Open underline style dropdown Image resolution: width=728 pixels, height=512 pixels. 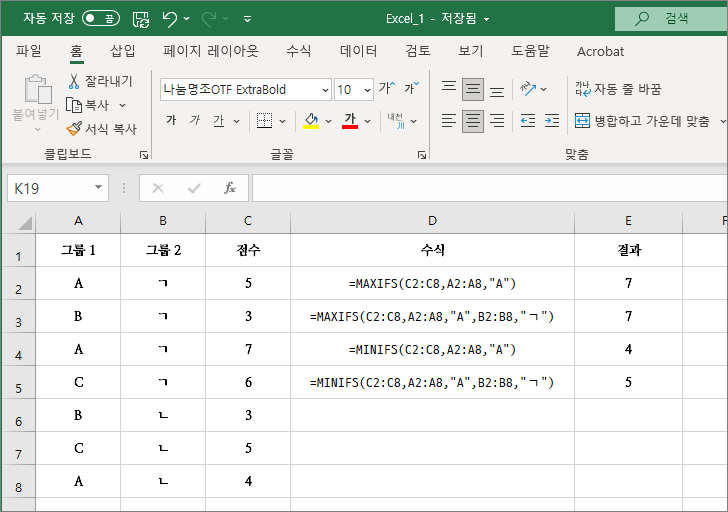236,121
